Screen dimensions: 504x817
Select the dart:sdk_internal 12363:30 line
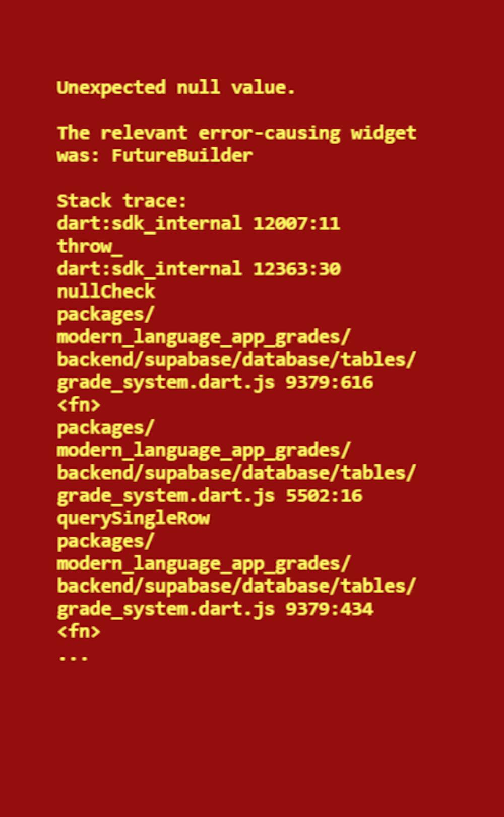(199, 269)
